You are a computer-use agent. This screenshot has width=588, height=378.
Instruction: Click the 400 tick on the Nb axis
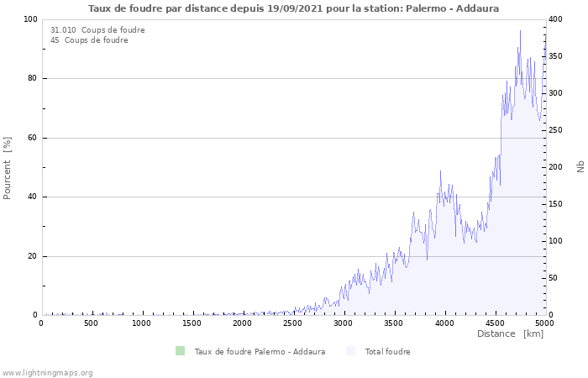pos(556,19)
